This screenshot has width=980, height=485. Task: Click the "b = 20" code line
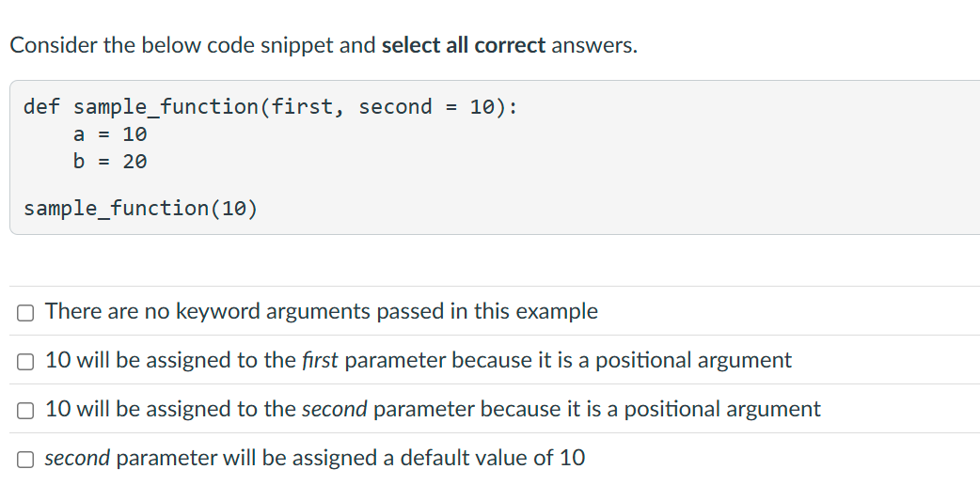coord(110,162)
